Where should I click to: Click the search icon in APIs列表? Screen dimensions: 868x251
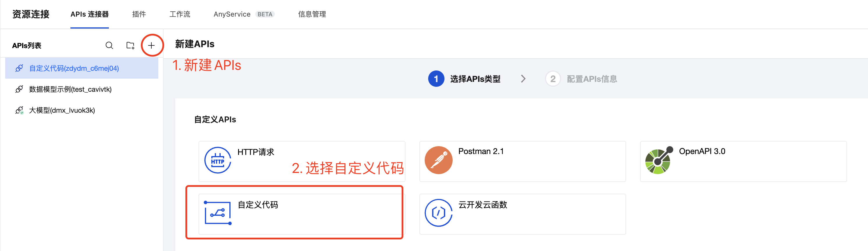pyautogui.click(x=109, y=45)
